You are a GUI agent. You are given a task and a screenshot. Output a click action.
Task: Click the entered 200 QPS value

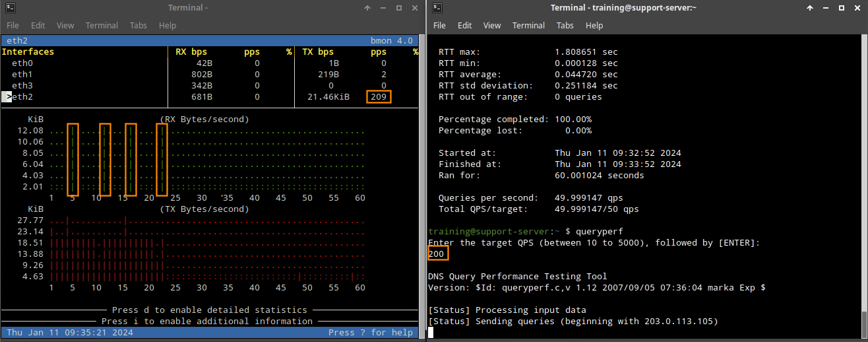click(x=437, y=254)
